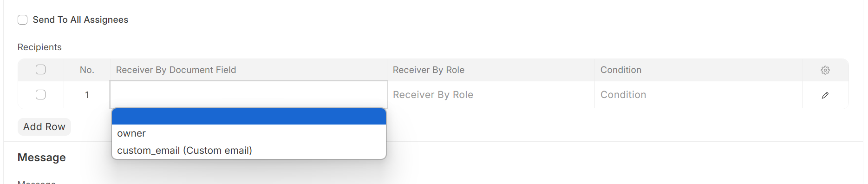868x184 pixels.
Task: Click the Message section heading
Action: (42, 158)
